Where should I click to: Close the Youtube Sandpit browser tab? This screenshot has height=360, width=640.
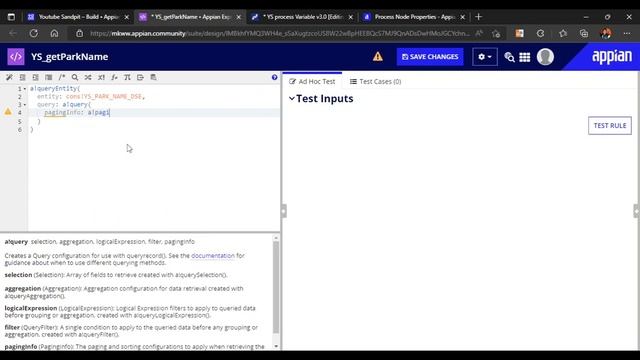pyautogui.click(x=127, y=17)
